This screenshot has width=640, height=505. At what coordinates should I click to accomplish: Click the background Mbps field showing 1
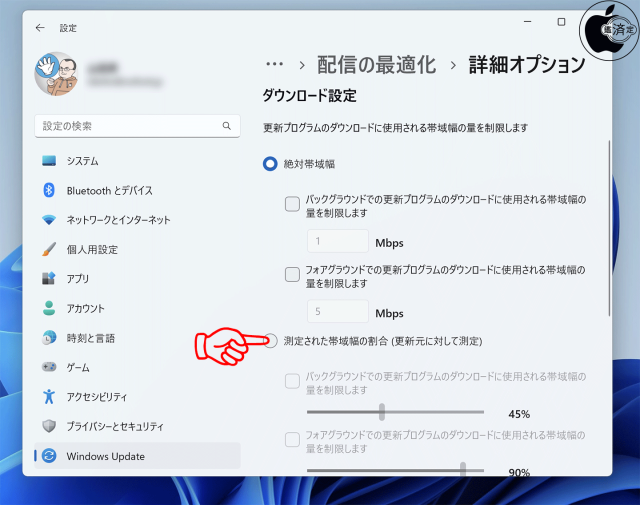[x=338, y=241]
